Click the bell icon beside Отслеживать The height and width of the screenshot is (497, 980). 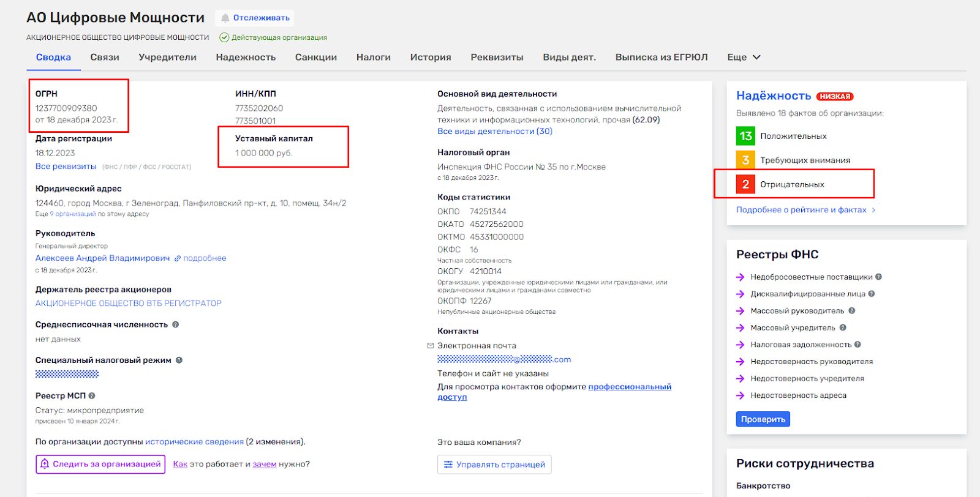[x=225, y=18]
